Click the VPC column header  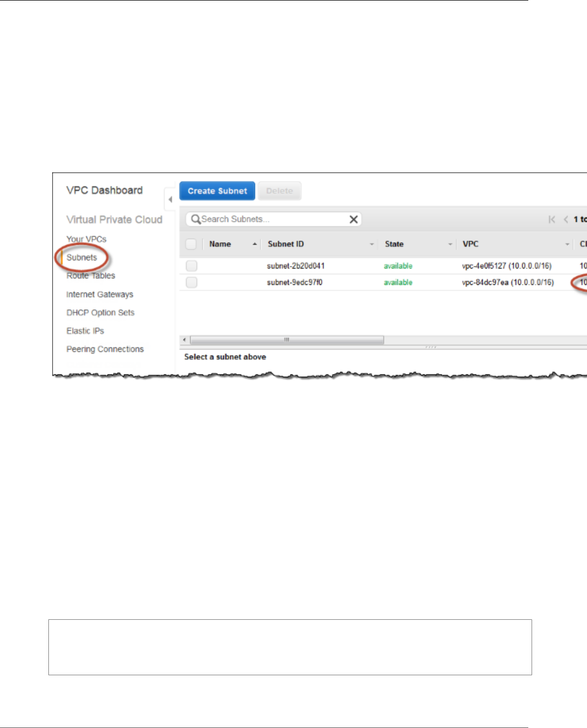471,244
